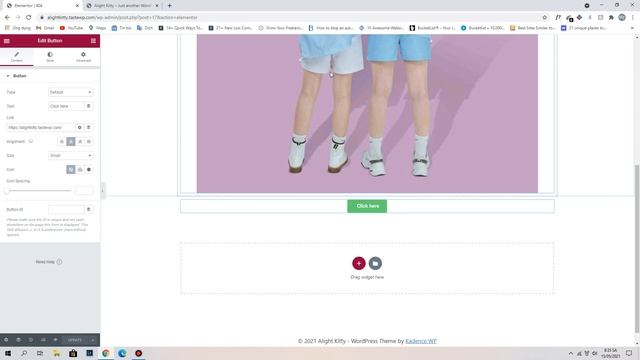Image resolution: width=640 pixels, height=360 pixels.
Task: Open dynamic tags for Button ID
Action: (89, 209)
